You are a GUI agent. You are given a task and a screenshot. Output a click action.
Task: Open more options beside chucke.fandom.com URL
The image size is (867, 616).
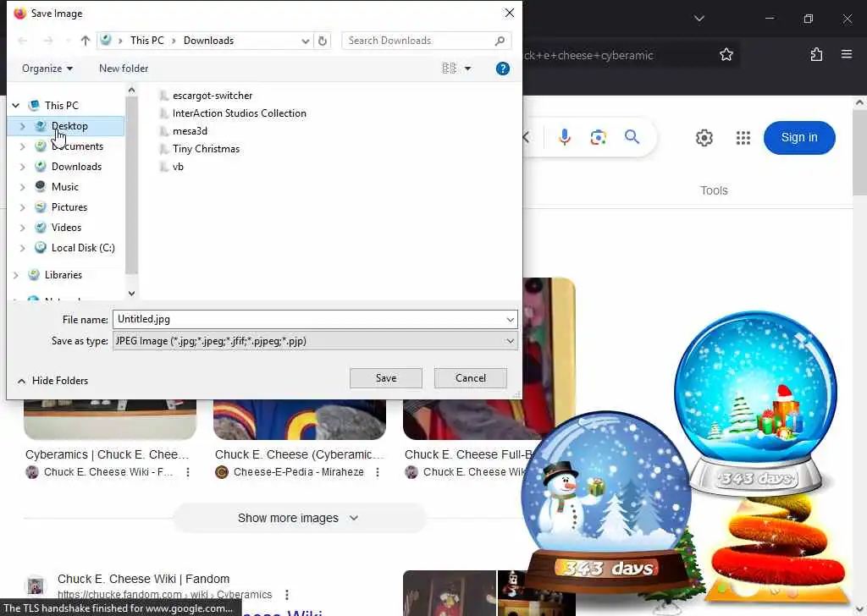coord(286,595)
